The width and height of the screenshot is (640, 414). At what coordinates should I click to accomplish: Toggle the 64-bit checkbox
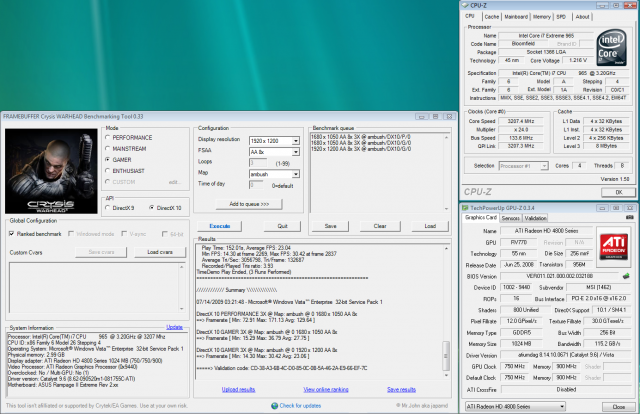(x=165, y=234)
